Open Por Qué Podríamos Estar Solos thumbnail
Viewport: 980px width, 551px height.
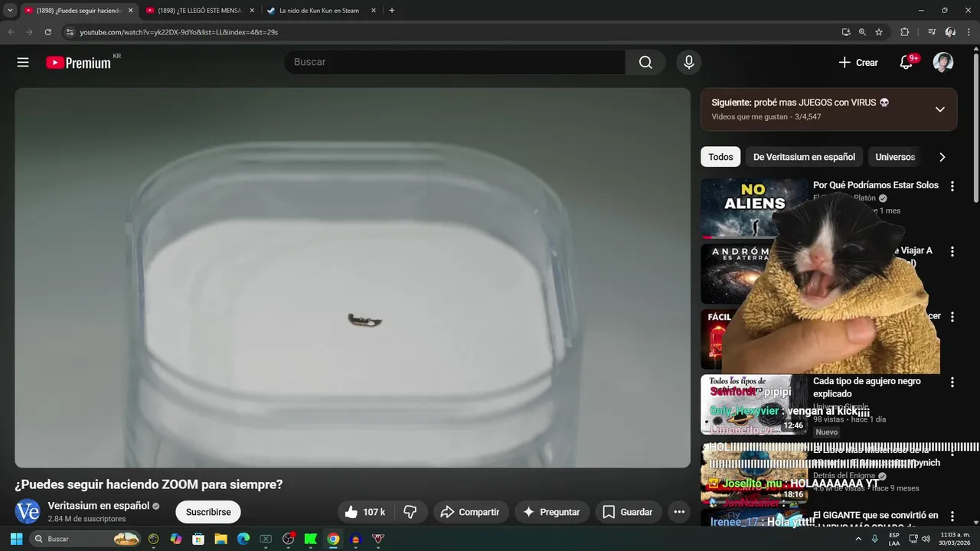tap(754, 208)
